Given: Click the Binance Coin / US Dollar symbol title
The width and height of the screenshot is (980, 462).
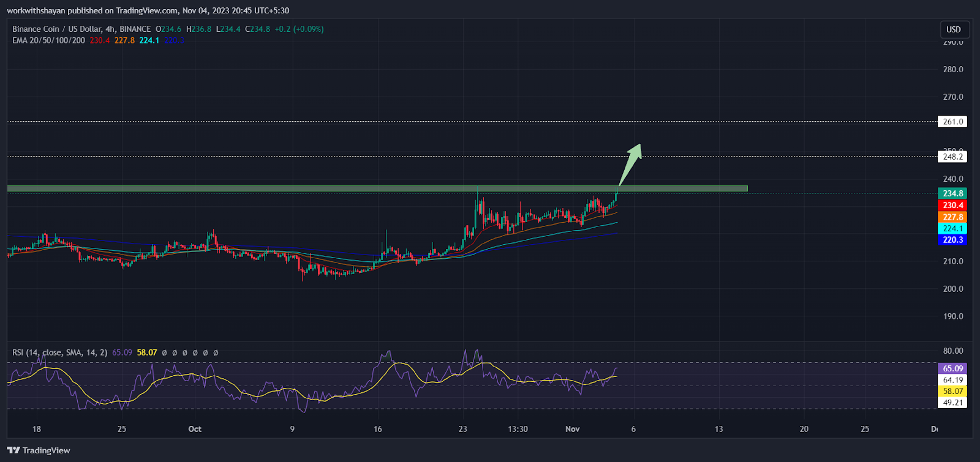Looking at the screenshot, I should pos(81,29).
